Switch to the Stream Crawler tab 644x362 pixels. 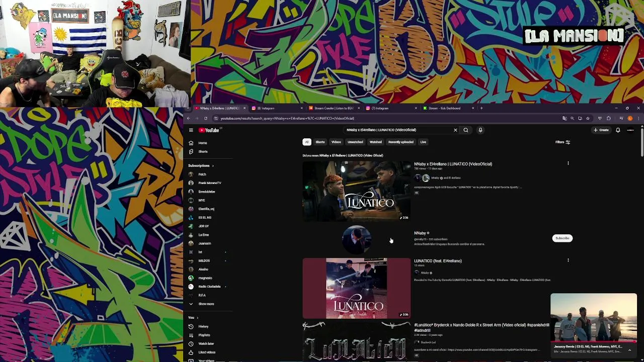[334, 108]
